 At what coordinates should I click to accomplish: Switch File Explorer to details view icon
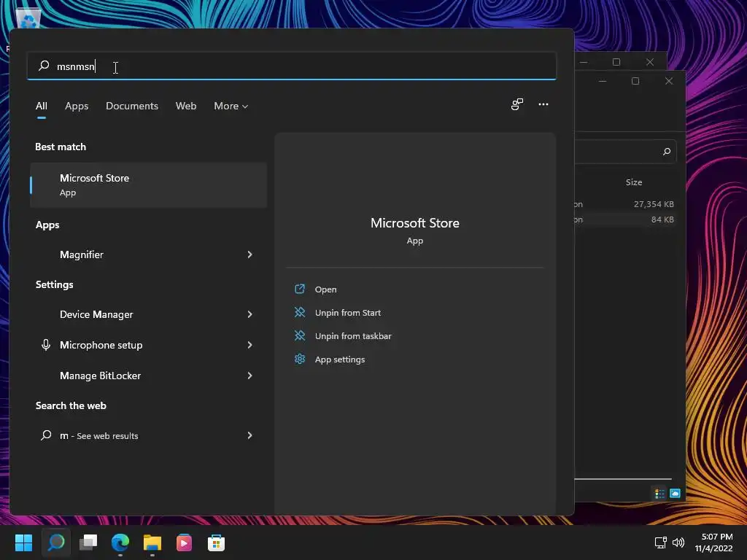(x=659, y=494)
